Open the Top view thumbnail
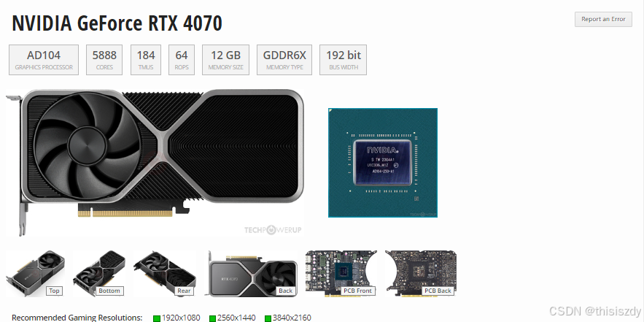The height and width of the screenshot is (322, 644). (35, 273)
